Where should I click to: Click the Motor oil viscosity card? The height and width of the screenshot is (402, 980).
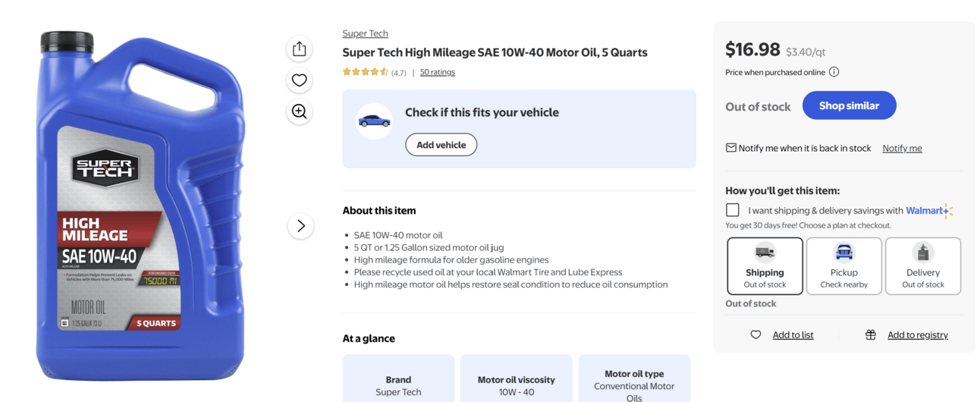516,379
